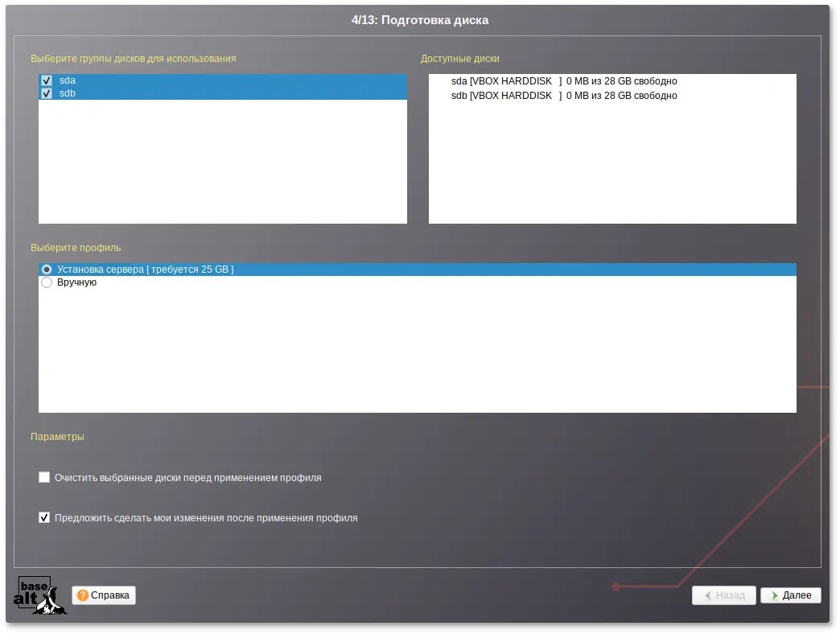Click the gray back arrow icon on Назад
This screenshot has height=634, width=840.
point(708,595)
